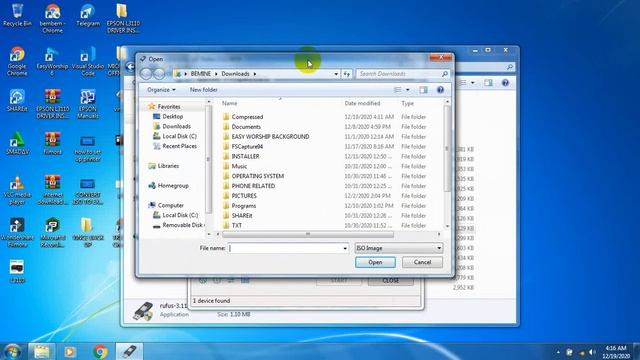The width and height of the screenshot is (640, 360).
Task: Expand the BEMINE breadcrumb arrow
Action: click(x=216, y=74)
